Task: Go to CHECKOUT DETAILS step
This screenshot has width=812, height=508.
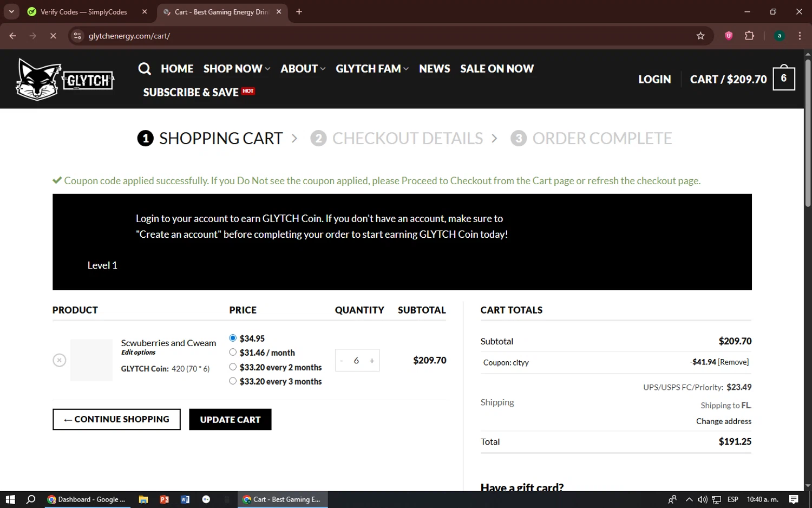Action: tap(397, 139)
